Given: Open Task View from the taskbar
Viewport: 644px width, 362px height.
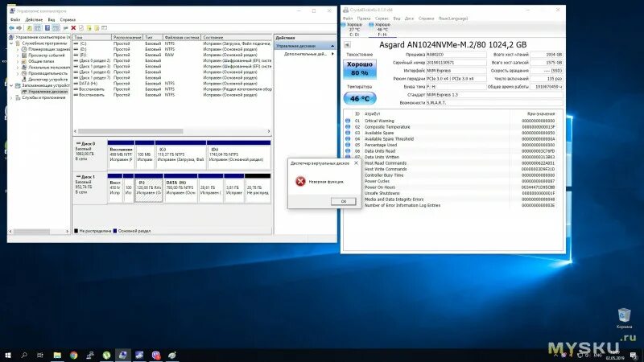Looking at the screenshot, I should tap(40, 356).
